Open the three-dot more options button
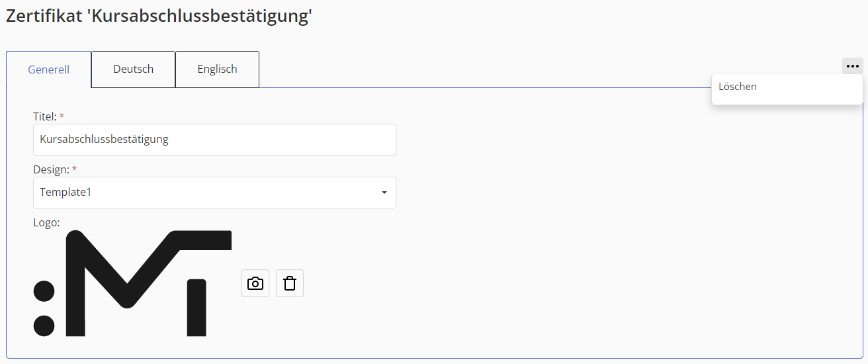 click(x=852, y=66)
